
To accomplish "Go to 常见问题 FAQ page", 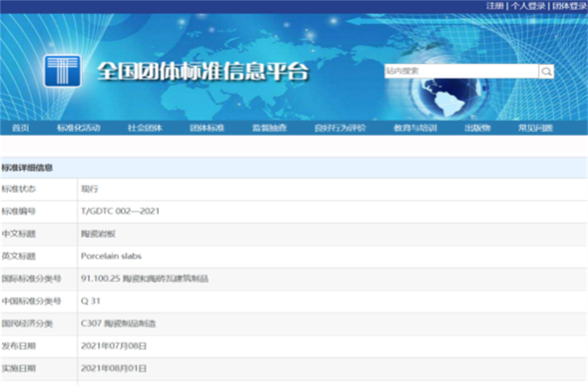I will [x=536, y=128].
